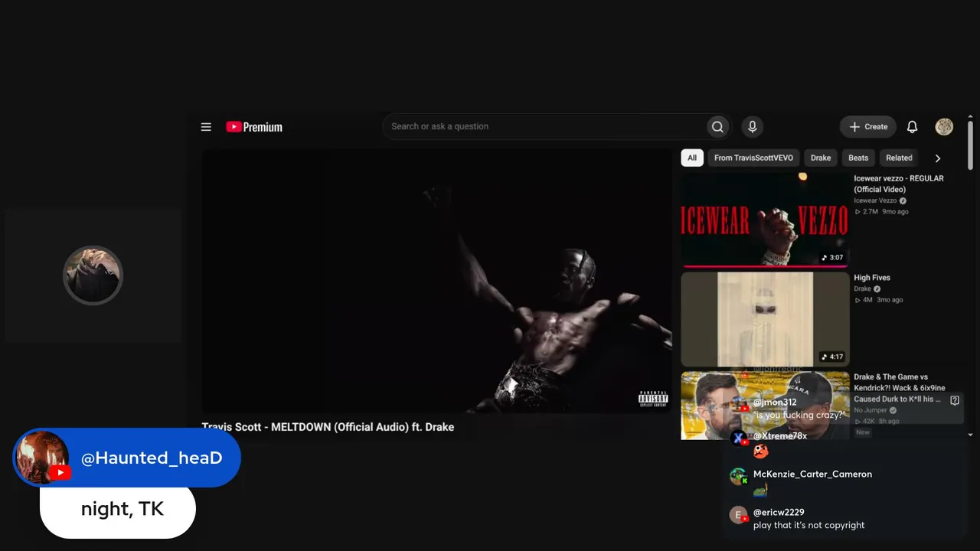Click the Travis Scott MELTDOWN video player
Image resolution: width=980 pixels, height=551 pixels.
click(x=437, y=281)
